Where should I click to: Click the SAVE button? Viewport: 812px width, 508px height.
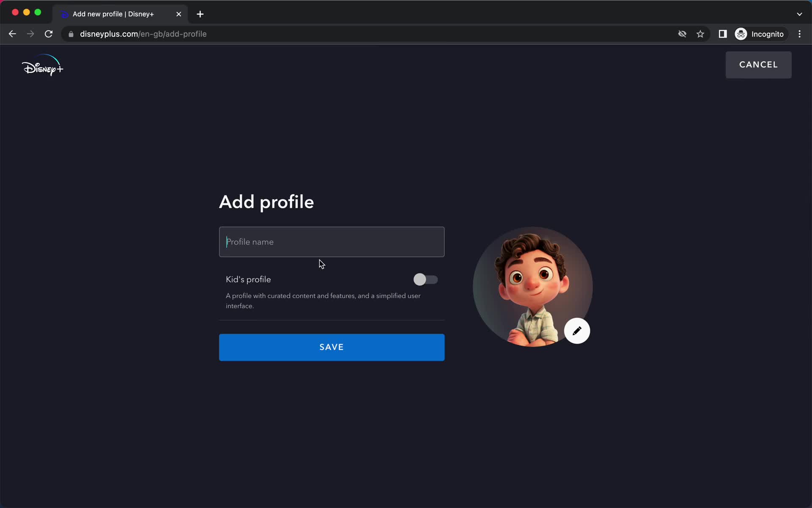(332, 347)
